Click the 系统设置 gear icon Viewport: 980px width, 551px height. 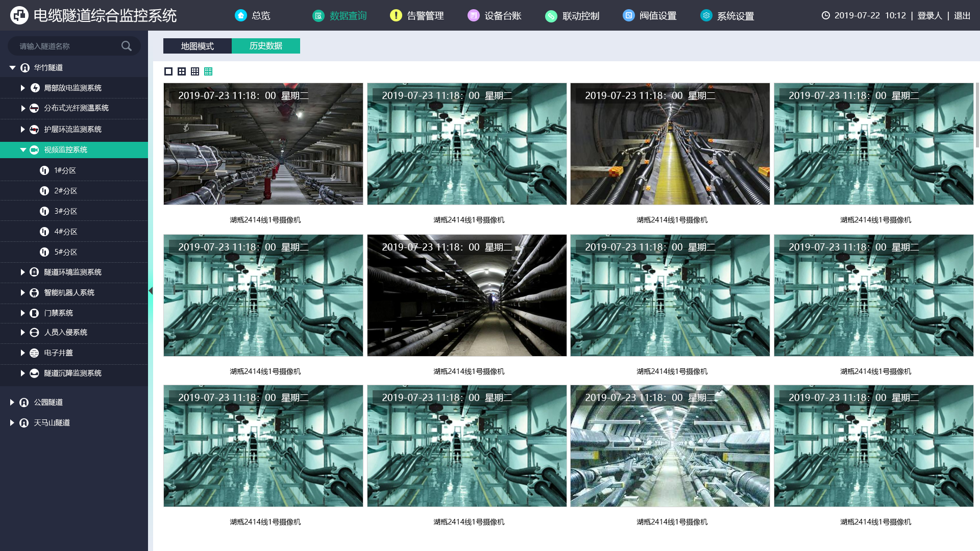pyautogui.click(x=706, y=15)
